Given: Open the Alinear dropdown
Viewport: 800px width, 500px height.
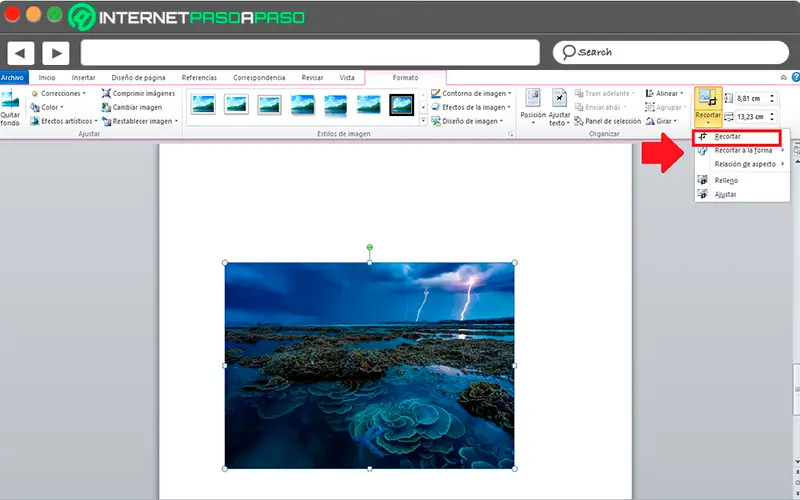Looking at the screenshot, I should (x=664, y=93).
